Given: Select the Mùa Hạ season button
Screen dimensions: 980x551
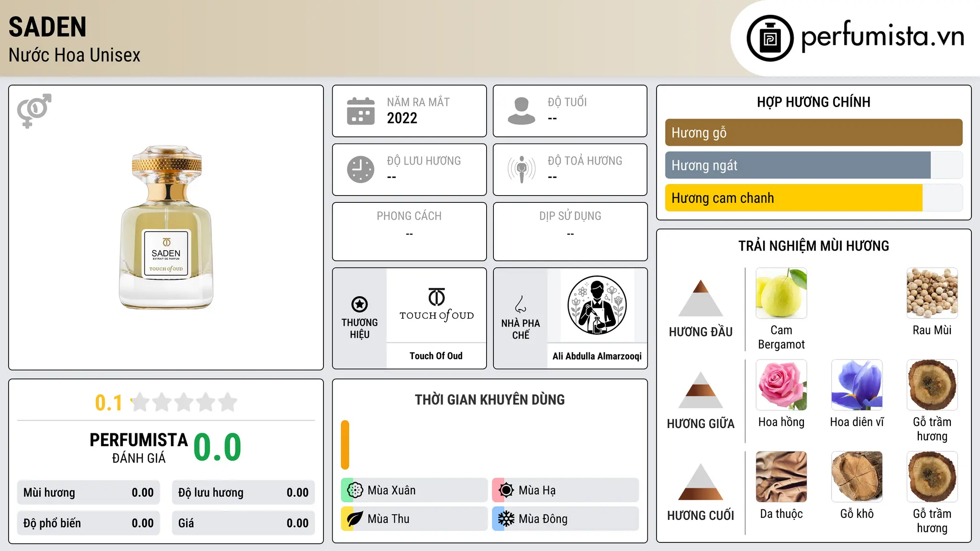Looking at the screenshot, I should (x=566, y=490).
